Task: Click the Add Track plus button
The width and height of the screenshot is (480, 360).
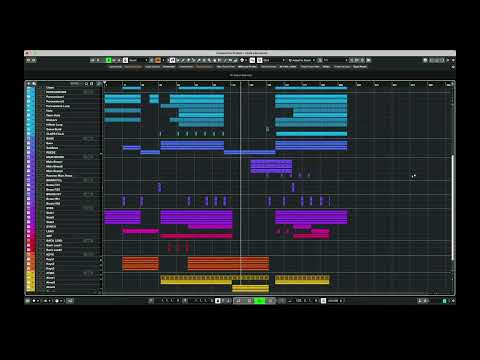Action: [29, 84]
